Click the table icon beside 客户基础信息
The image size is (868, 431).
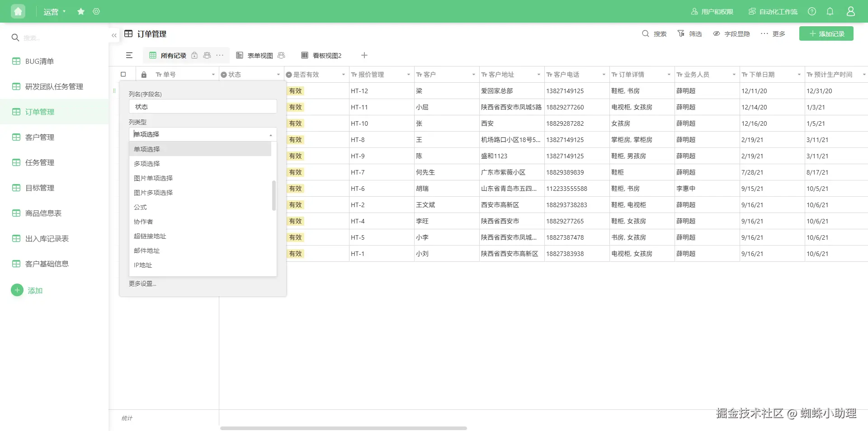point(16,264)
